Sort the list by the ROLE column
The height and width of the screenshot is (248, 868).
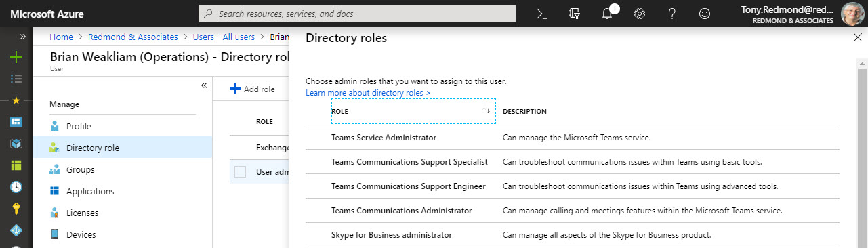tap(413, 111)
